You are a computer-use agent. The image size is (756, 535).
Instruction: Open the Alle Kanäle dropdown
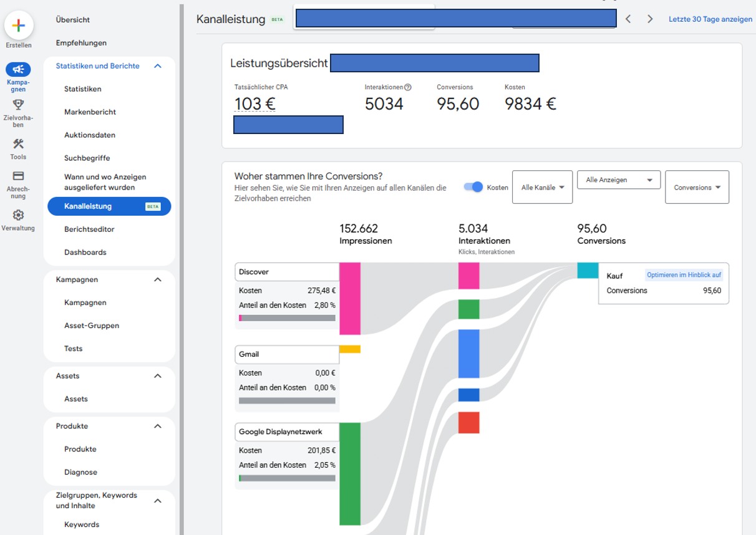[x=542, y=187]
